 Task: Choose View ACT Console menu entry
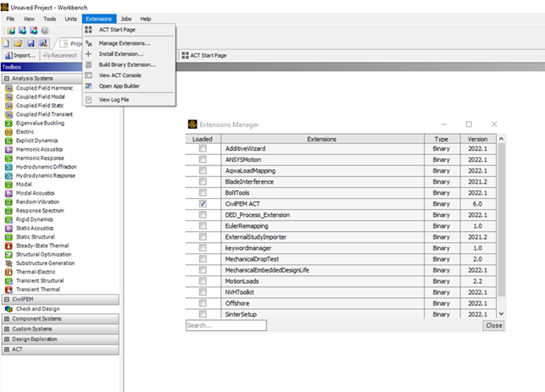(x=130, y=75)
